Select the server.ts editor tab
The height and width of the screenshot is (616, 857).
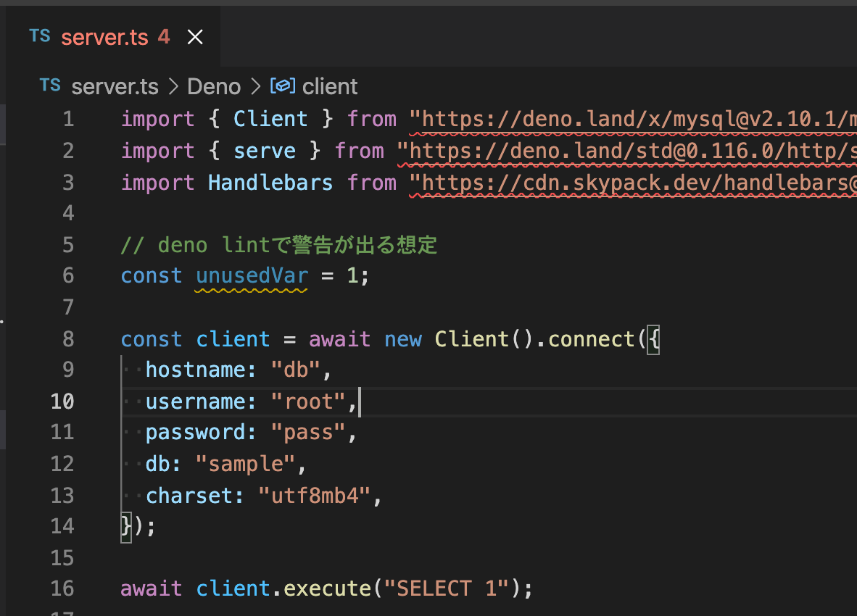(x=113, y=37)
